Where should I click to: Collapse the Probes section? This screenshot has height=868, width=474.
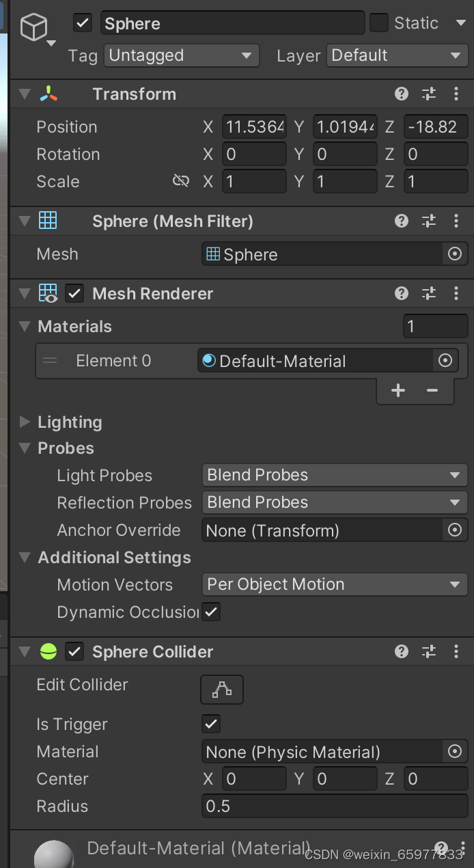pos(25,448)
